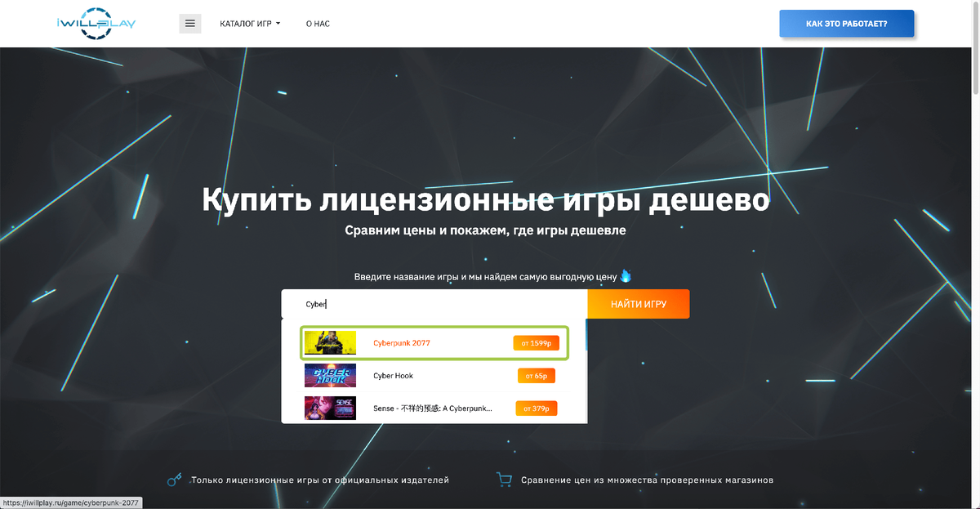Image resolution: width=980 pixels, height=509 pixels.
Task: Select the Cyberpunk 2077 suggestion
Action: pyautogui.click(x=434, y=343)
